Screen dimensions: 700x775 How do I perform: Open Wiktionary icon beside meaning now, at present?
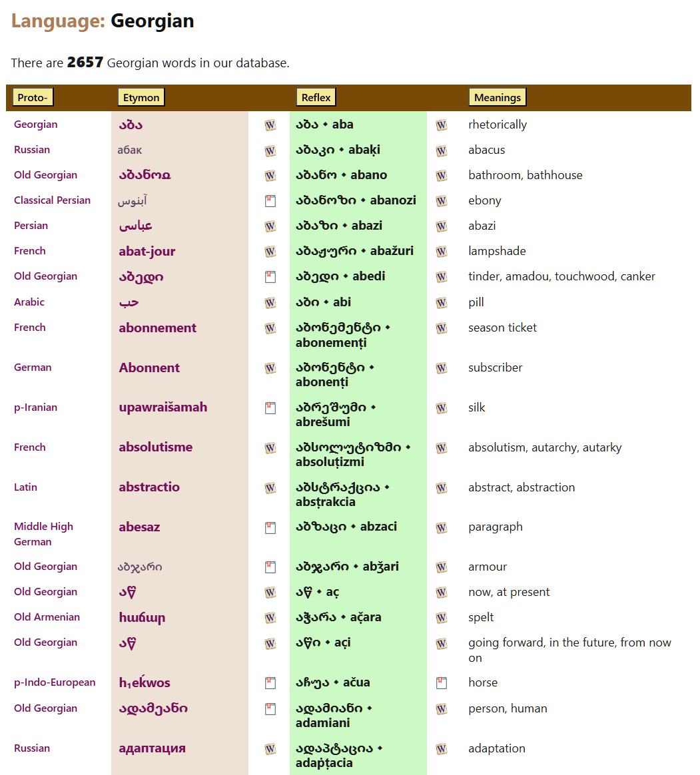point(442,593)
